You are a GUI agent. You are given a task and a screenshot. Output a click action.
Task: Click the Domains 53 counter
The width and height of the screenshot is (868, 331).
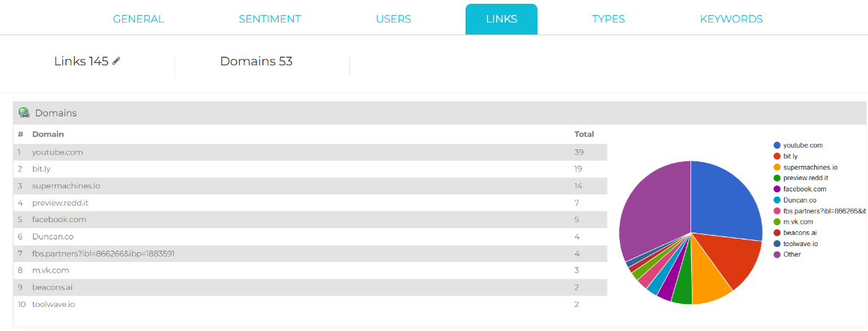point(256,62)
